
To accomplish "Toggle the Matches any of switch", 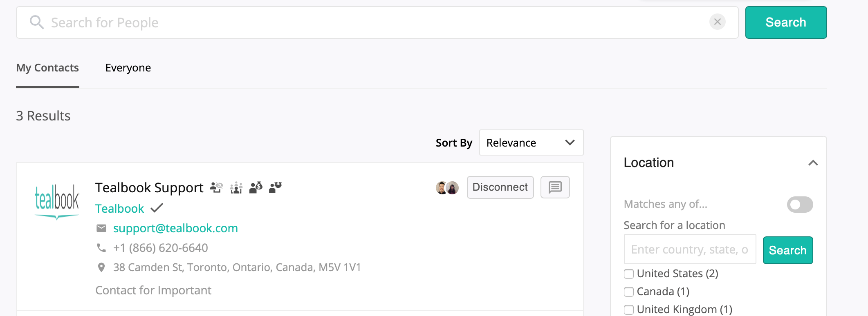I will pyautogui.click(x=800, y=205).
